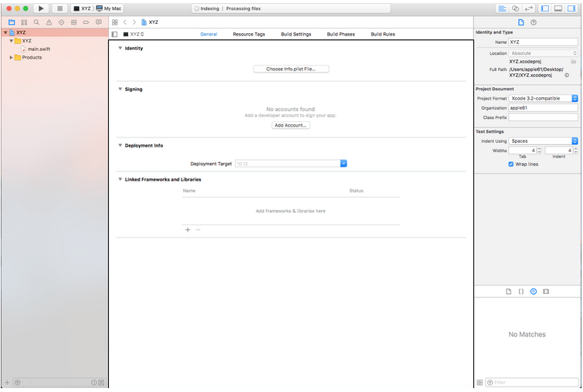Switch to the Resource Tags tab
The image size is (583, 392).
(249, 34)
